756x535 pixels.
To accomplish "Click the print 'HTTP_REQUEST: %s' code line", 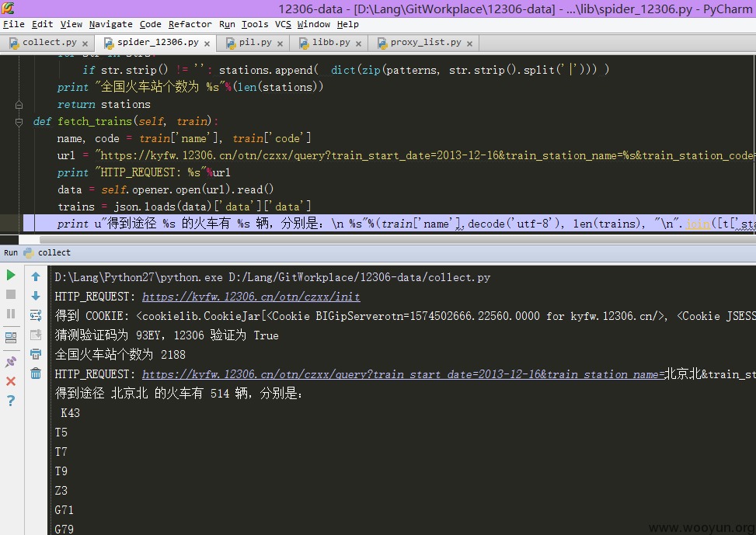I will tap(144, 172).
